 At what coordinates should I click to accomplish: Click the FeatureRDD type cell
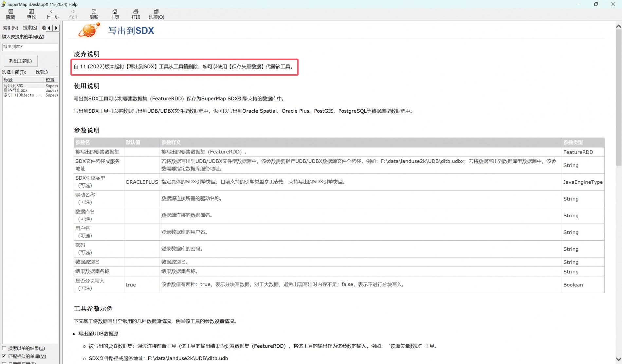pyautogui.click(x=583, y=152)
